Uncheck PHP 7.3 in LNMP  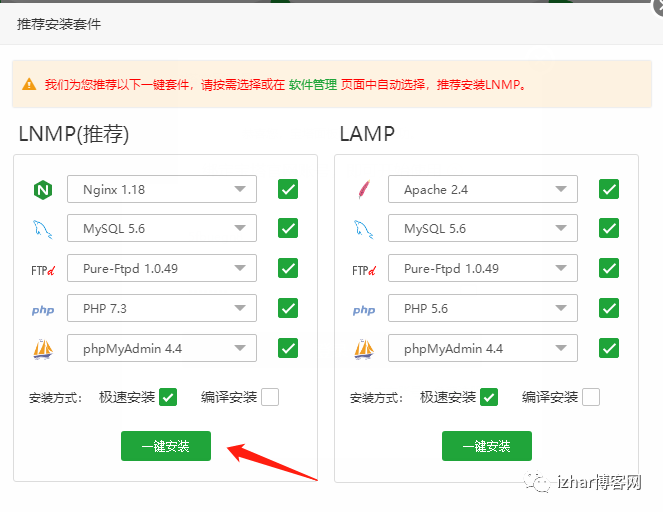(288, 308)
